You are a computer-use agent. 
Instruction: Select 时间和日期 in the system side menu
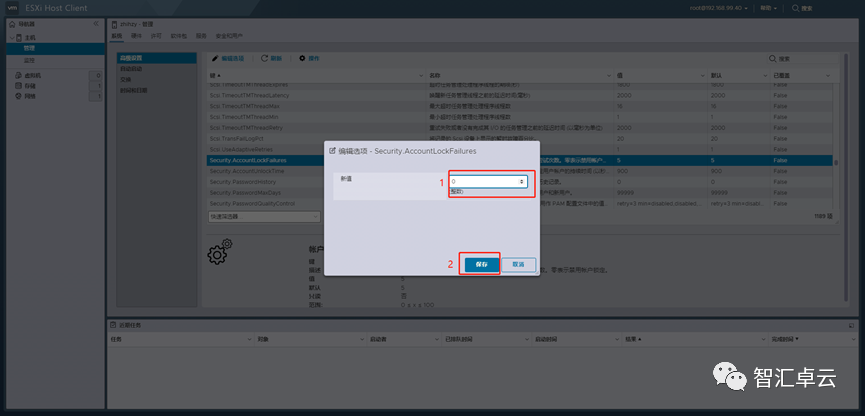(157, 90)
